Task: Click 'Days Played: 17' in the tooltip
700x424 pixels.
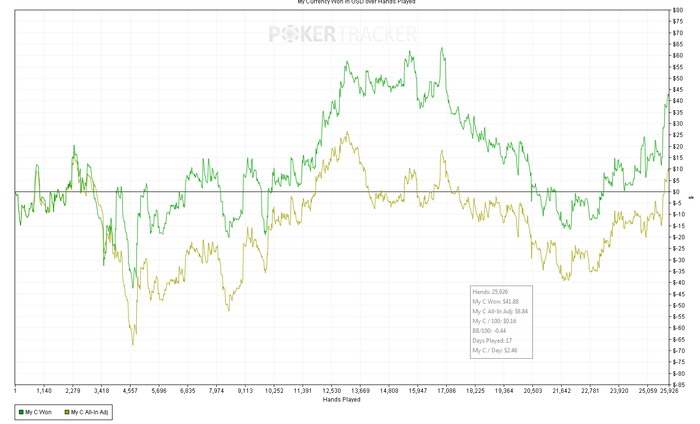Action: (x=492, y=341)
